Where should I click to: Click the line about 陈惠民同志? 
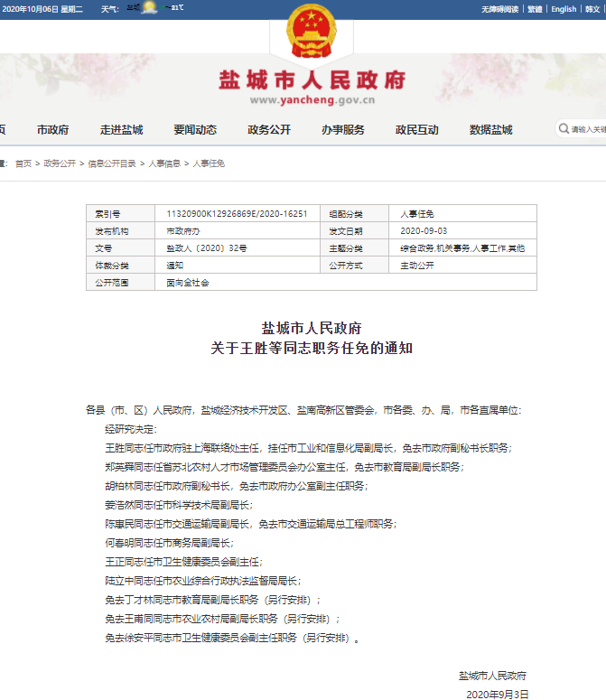click(x=251, y=524)
